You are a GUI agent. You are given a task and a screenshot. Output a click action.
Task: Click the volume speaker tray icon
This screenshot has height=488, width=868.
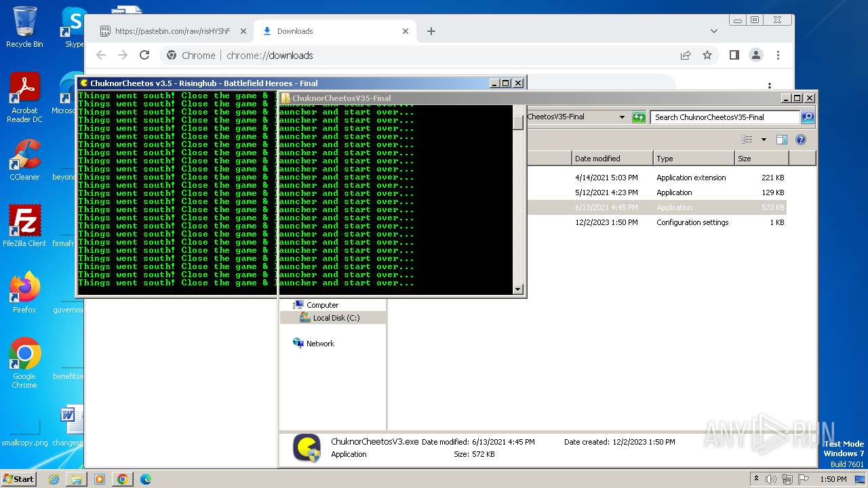[771, 479]
